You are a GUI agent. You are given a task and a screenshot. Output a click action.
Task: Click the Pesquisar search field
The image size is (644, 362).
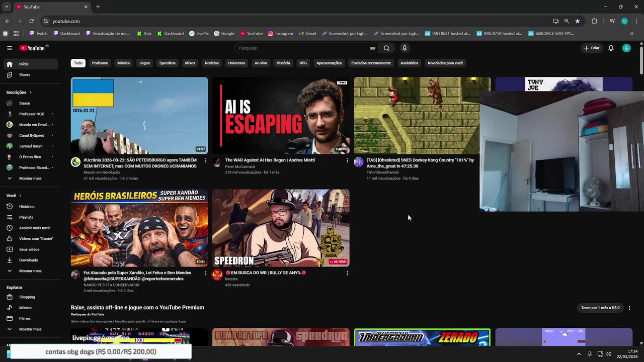click(302, 48)
